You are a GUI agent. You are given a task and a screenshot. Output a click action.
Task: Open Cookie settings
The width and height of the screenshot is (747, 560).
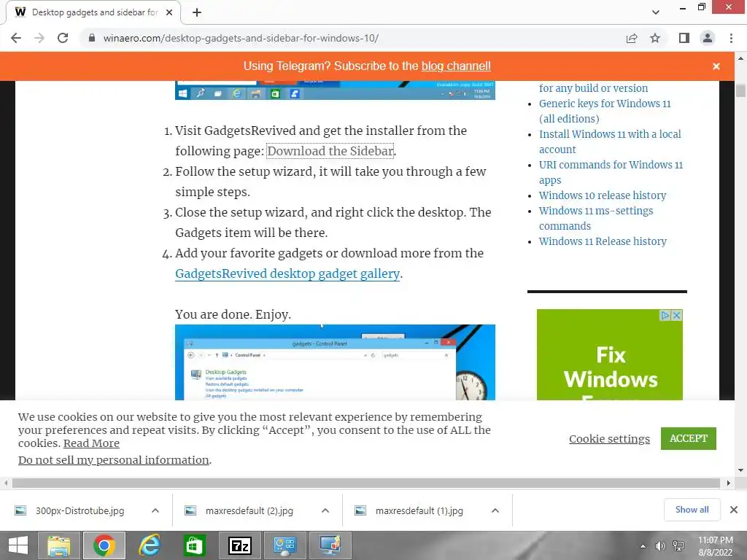pyautogui.click(x=609, y=438)
